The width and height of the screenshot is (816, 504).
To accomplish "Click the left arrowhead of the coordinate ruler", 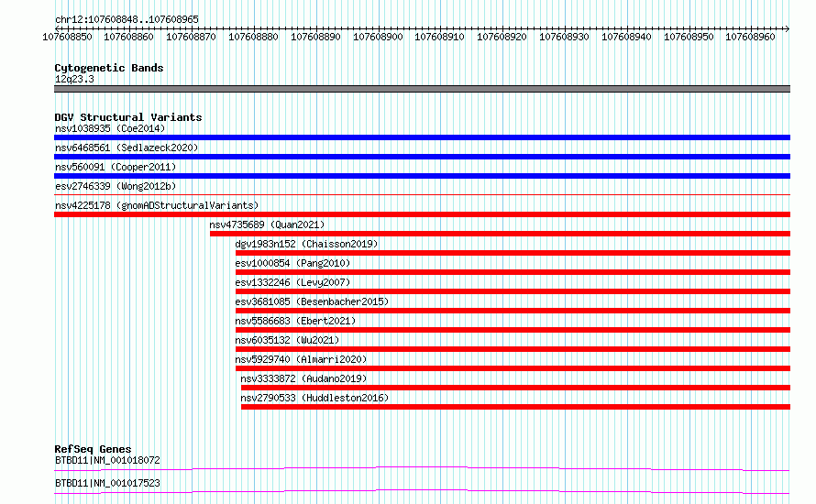I will coord(57,28).
